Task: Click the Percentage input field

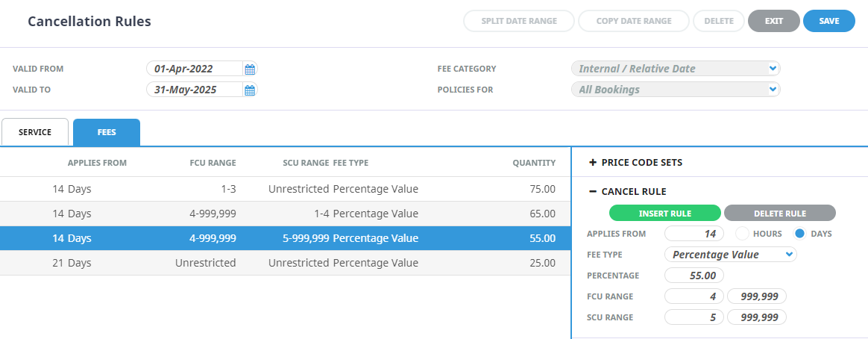Action: tap(694, 276)
